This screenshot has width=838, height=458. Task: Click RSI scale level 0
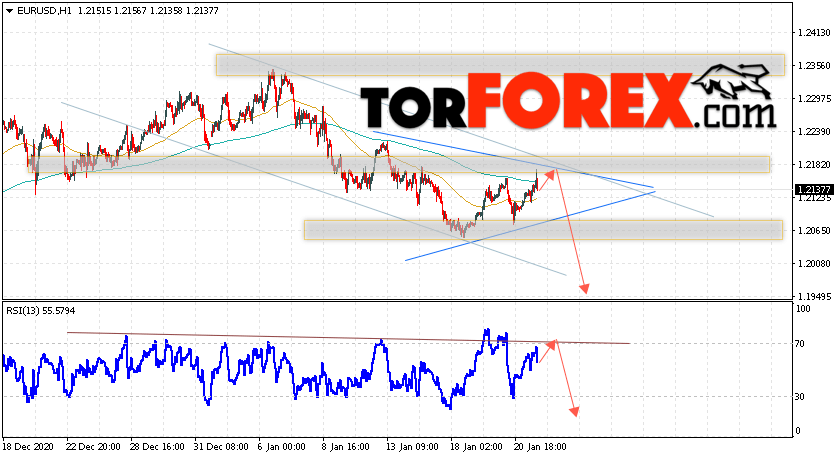(798, 431)
